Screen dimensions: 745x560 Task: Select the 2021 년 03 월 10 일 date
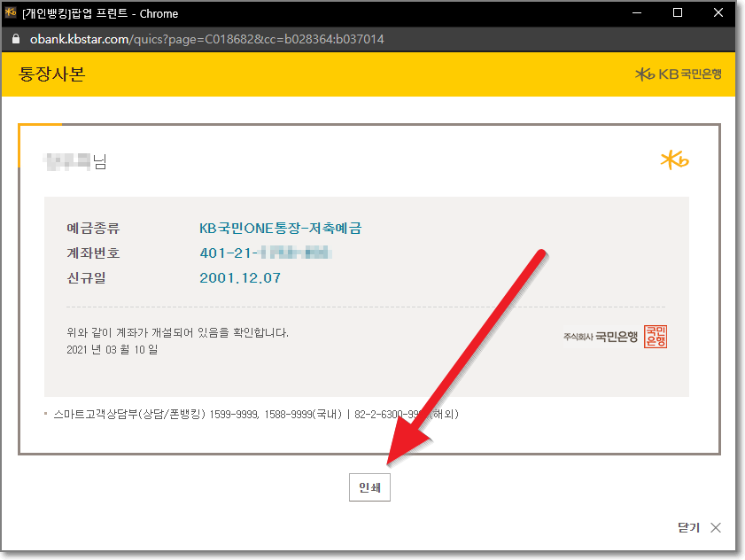click(x=113, y=350)
